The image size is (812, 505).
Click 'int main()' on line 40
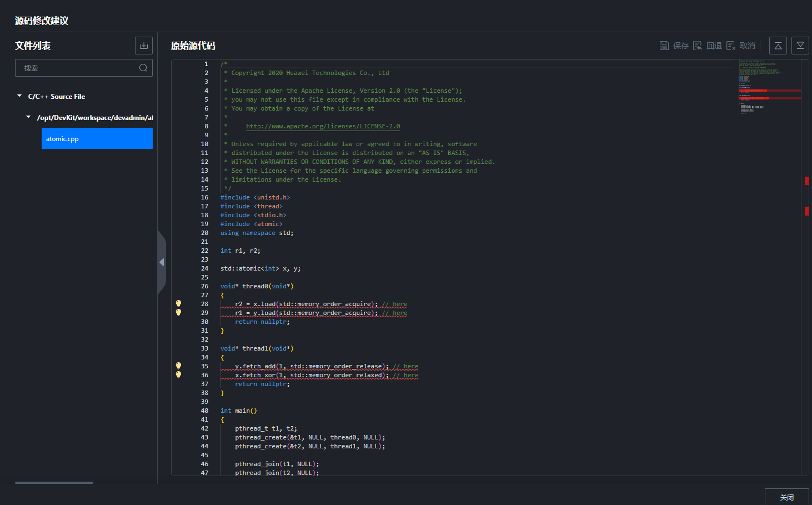[238, 411]
